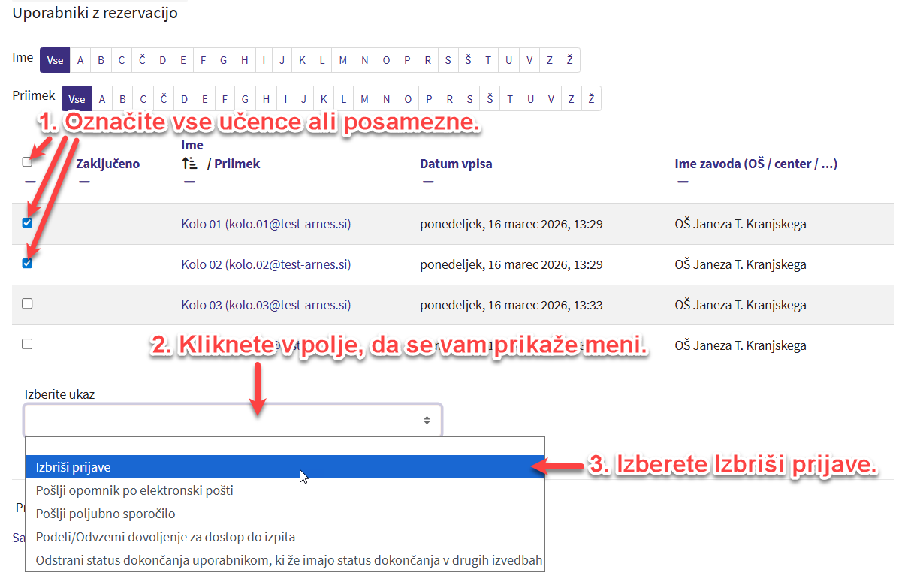Hide the Zaključeno column using its dash icon
This screenshot has height=588, width=914.
click(83, 181)
